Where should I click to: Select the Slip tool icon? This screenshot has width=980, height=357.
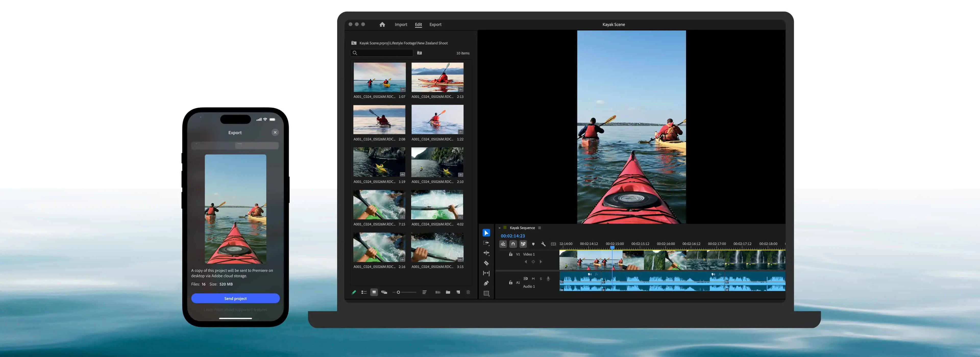(x=486, y=273)
